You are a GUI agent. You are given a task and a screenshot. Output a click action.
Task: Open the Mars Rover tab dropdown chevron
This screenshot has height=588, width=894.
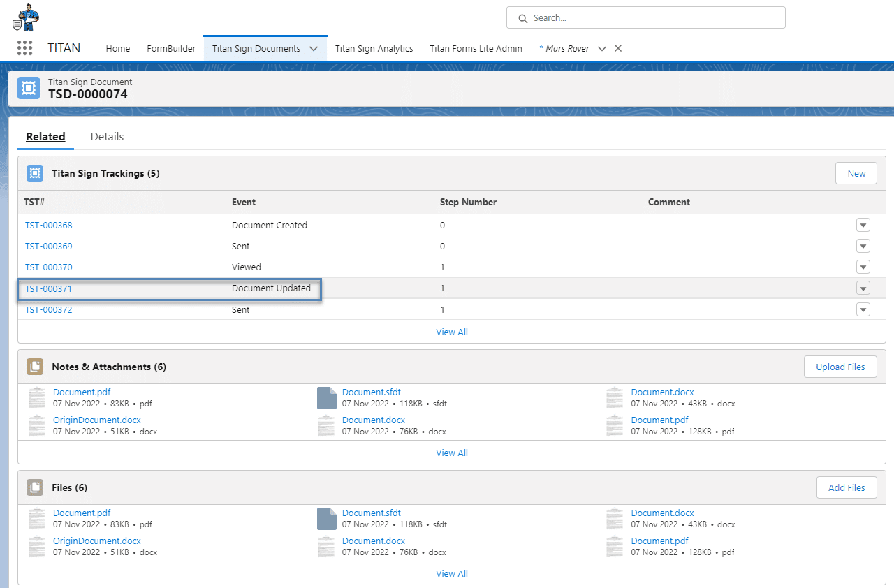(x=602, y=49)
